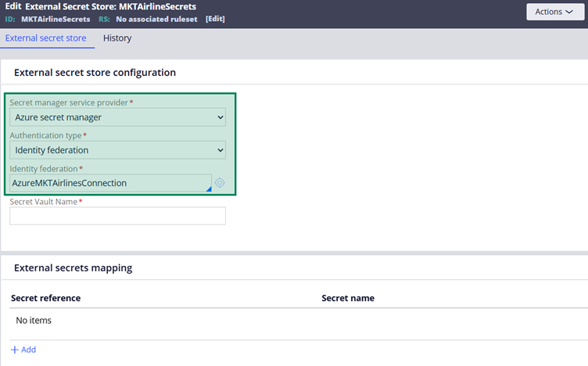Click the External secret store configuration heading
The image size is (588, 366).
click(95, 73)
